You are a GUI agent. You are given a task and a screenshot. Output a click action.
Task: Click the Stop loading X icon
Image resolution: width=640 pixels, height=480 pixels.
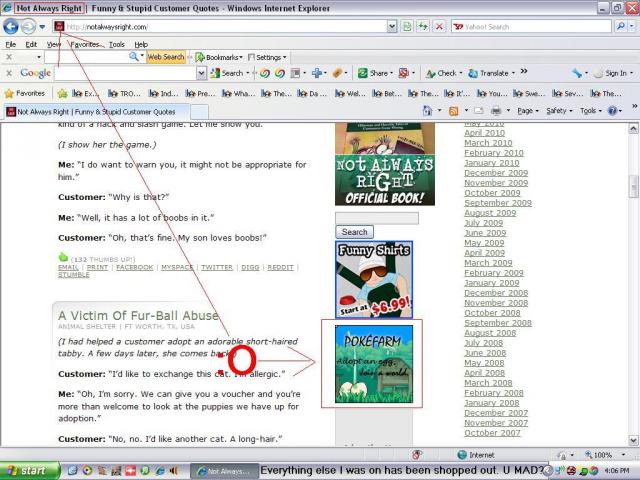point(438,26)
